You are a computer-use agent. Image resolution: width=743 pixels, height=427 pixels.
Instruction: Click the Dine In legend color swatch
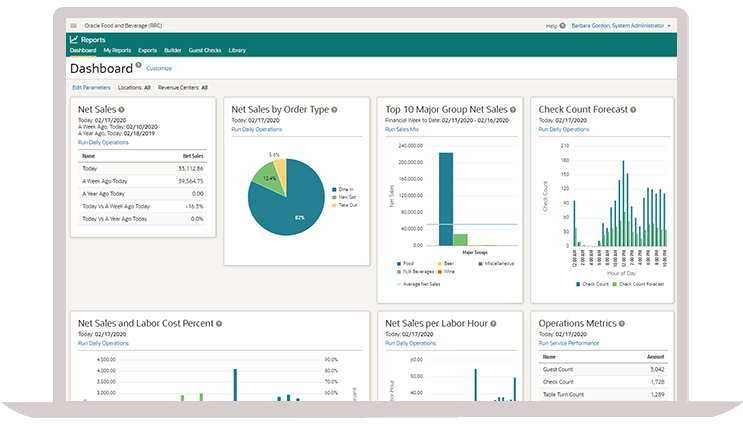click(x=335, y=189)
